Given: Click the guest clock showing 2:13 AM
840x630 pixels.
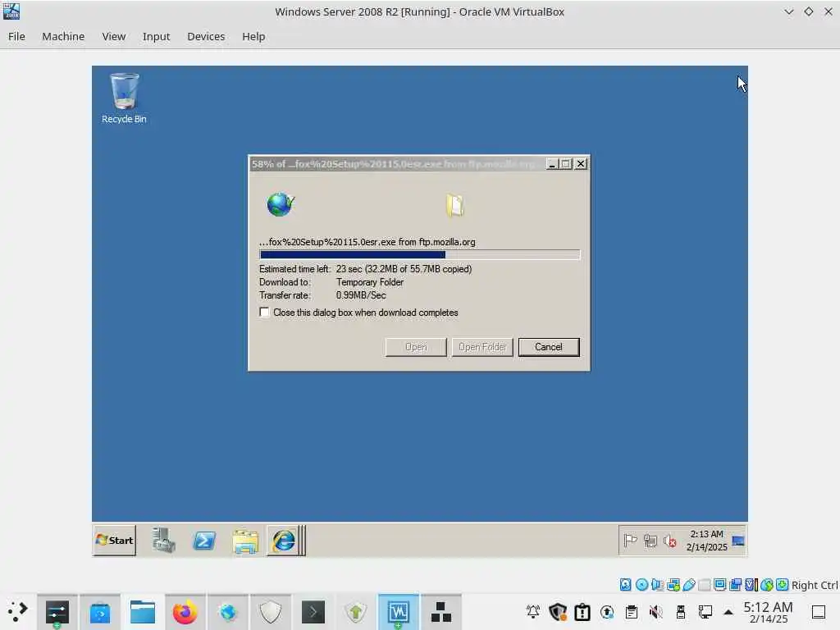Looking at the screenshot, I should tap(706, 541).
